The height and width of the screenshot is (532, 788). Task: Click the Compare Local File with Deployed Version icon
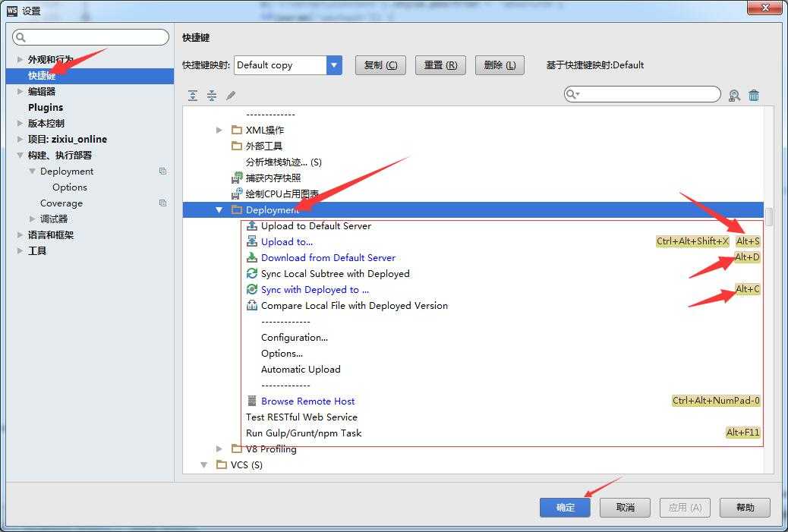coord(252,305)
